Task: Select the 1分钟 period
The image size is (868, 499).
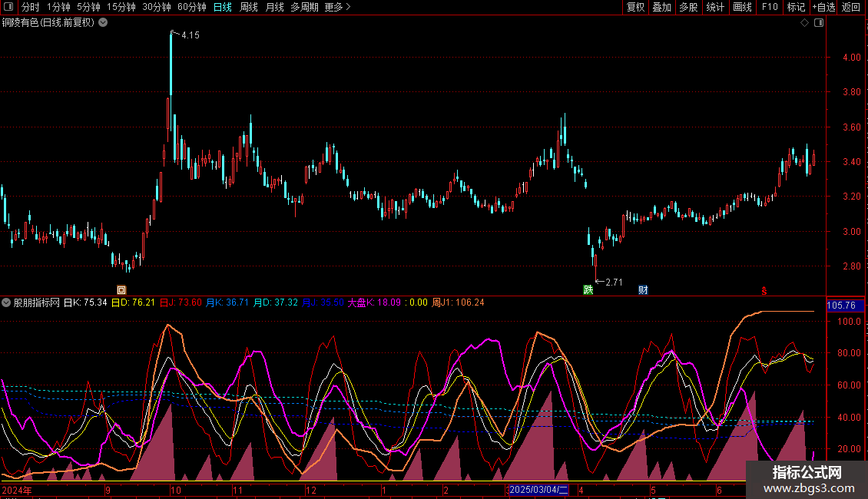Action: 58,7
